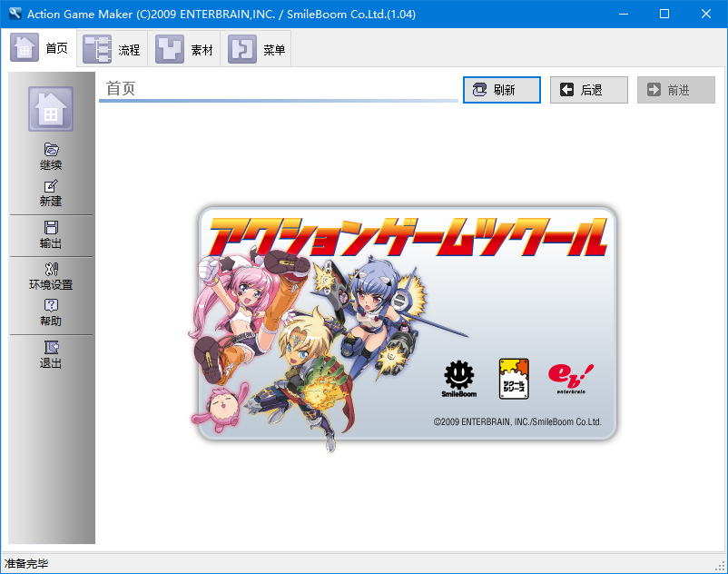Minimize the Action Game Maker window
Screen dimensions: 728x574
point(624,14)
